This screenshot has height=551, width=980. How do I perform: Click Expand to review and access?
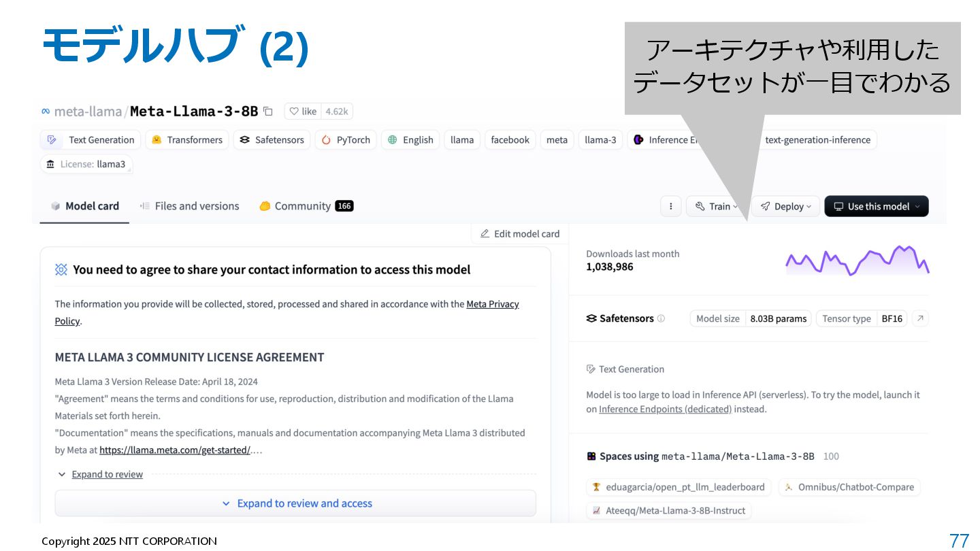click(x=295, y=503)
